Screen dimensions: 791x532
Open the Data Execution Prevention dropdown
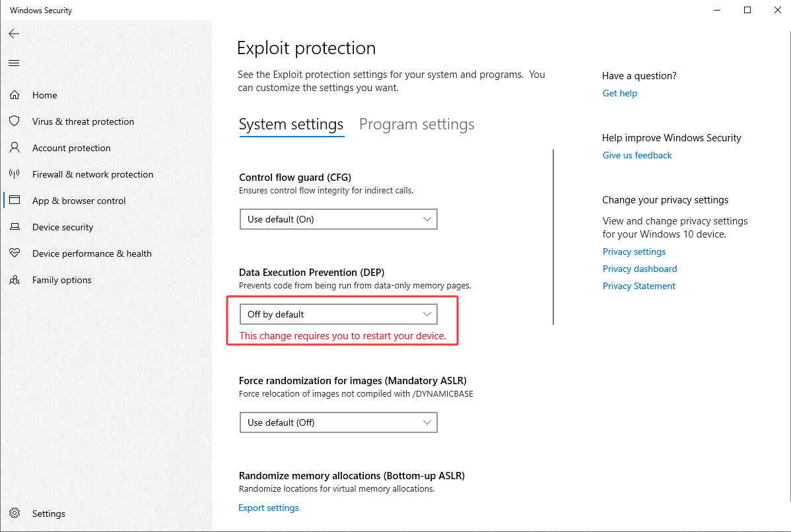pos(338,314)
